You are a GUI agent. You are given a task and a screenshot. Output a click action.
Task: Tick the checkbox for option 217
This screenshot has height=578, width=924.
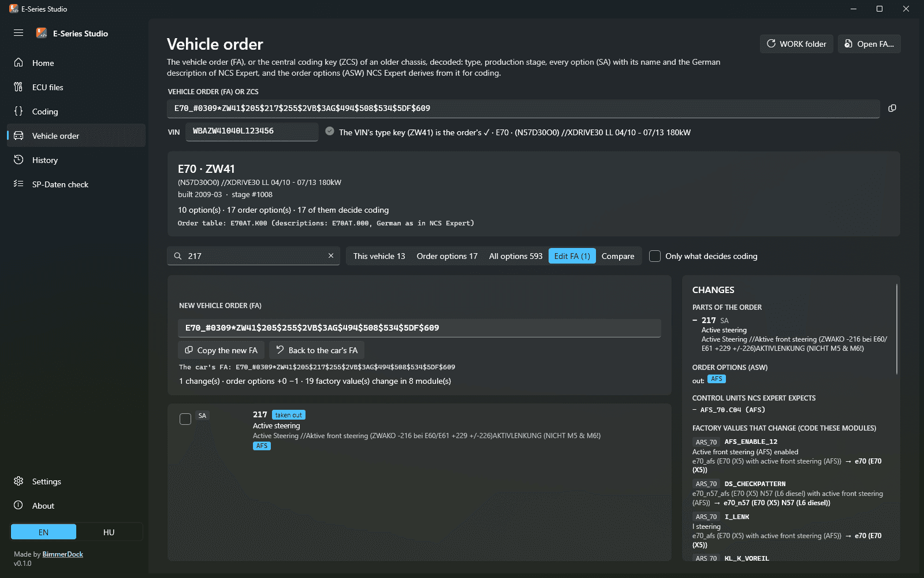[x=185, y=419]
